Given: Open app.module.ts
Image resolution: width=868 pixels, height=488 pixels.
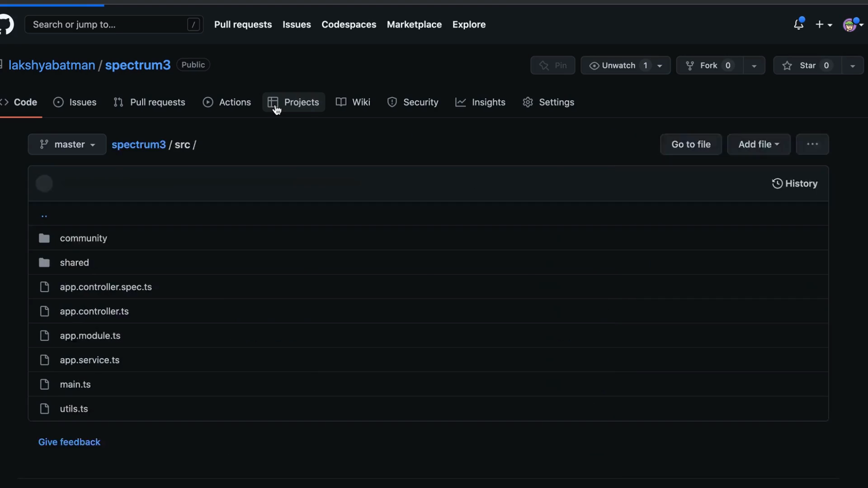Looking at the screenshot, I should coord(90,336).
